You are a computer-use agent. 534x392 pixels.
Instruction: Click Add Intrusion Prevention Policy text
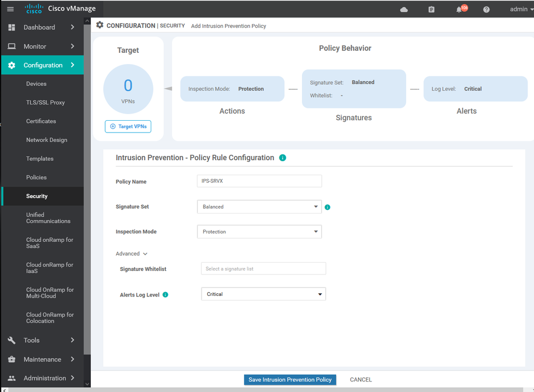[x=229, y=26]
